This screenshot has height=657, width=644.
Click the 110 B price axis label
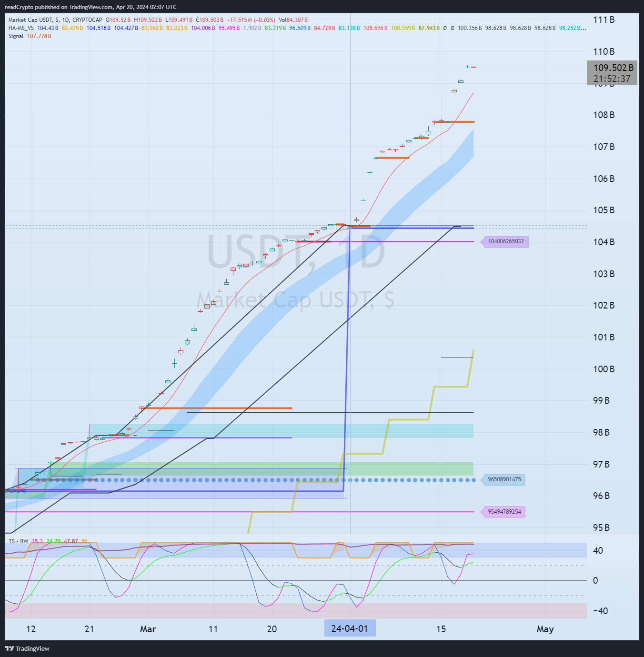(604, 51)
